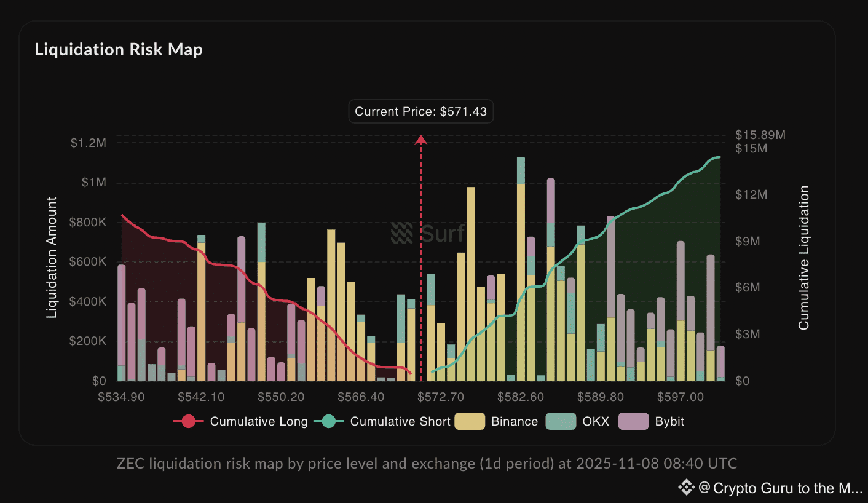Open the Crypto Guru author handle
Screen dimensions: 868x503
pyautogui.click(x=782, y=488)
